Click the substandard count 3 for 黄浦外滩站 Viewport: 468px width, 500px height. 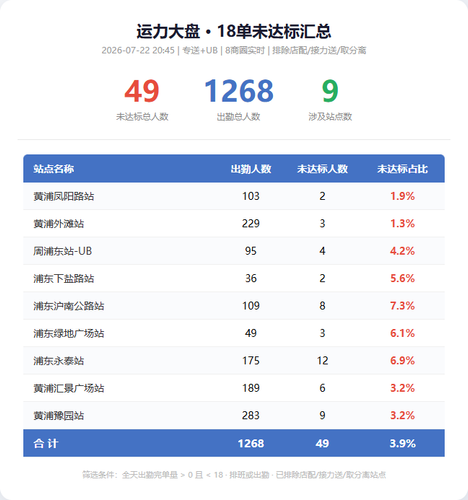click(x=322, y=223)
